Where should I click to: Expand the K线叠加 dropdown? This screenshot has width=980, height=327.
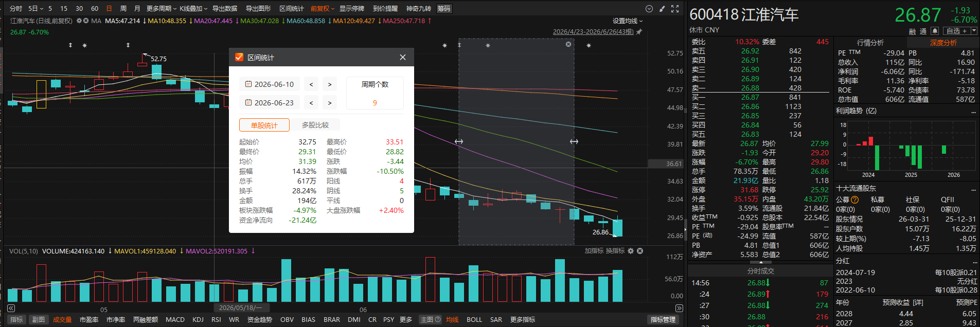(x=193, y=9)
